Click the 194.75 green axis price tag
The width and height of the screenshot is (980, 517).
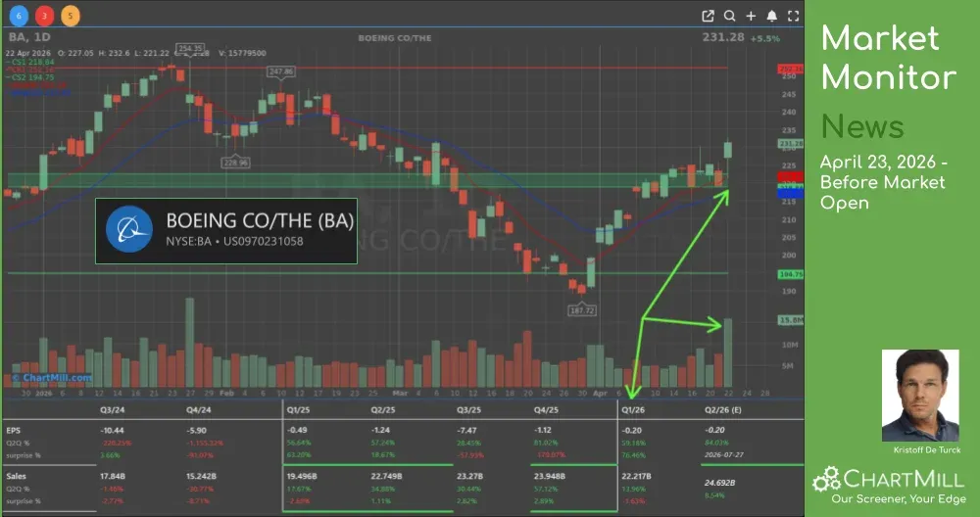tap(791, 275)
